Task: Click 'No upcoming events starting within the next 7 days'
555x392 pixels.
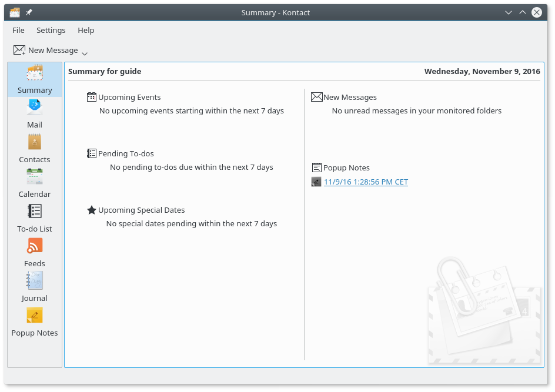Action: pyautogui.click(x=192, y=110)
